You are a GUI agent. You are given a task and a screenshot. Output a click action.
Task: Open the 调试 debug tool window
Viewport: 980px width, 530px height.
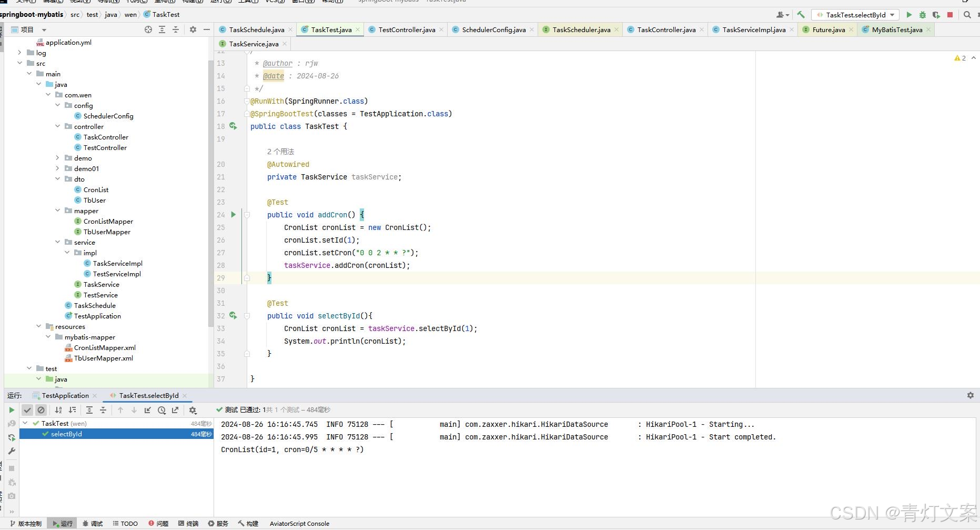[93, 524]
